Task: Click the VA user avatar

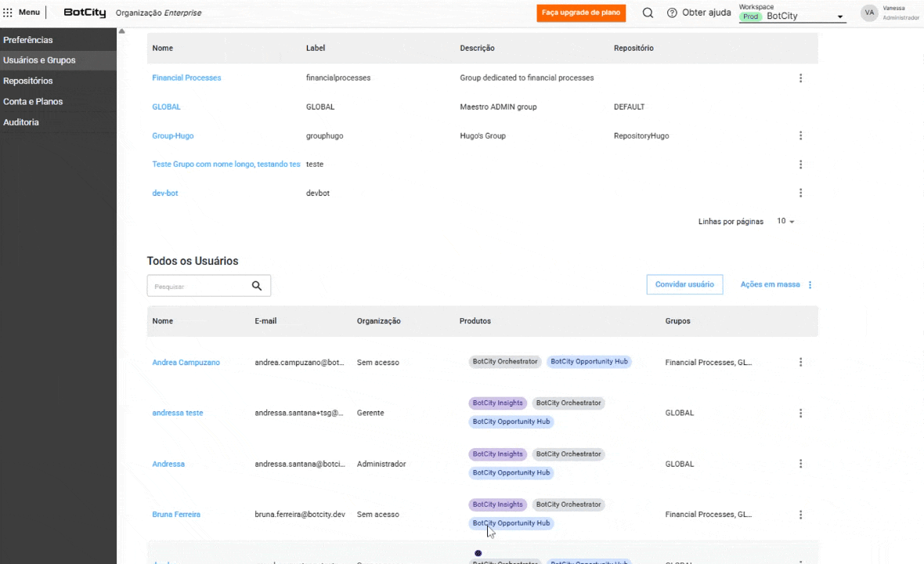Action: pyautogui.click(x=869, y=13)
